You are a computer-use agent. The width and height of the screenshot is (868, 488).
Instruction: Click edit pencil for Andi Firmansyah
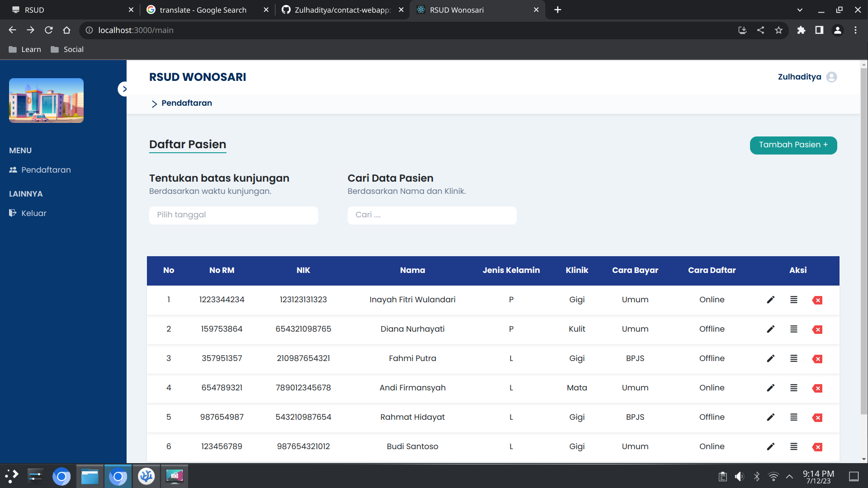771,388
